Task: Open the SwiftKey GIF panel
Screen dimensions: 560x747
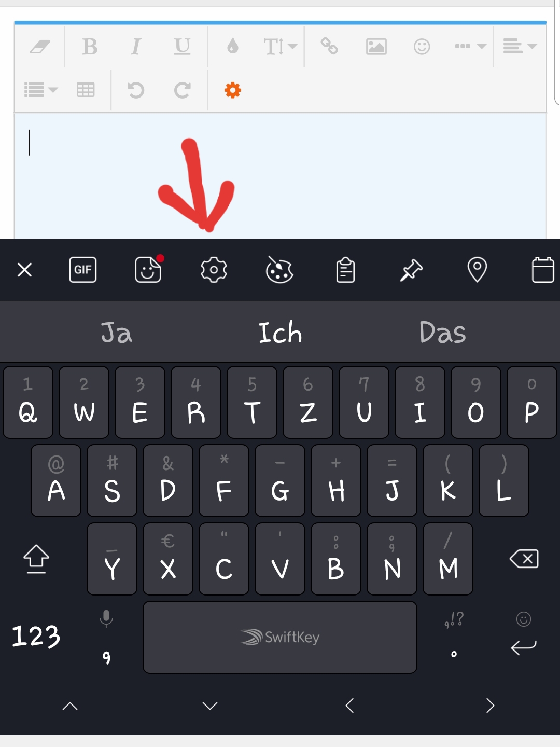Action: pyautogui.click(x=83, y=270)
